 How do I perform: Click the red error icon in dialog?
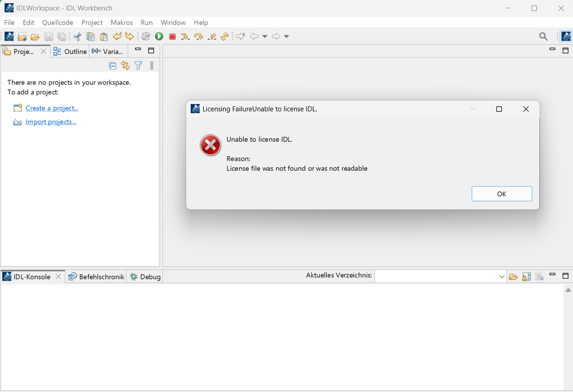tap(210, 145)
